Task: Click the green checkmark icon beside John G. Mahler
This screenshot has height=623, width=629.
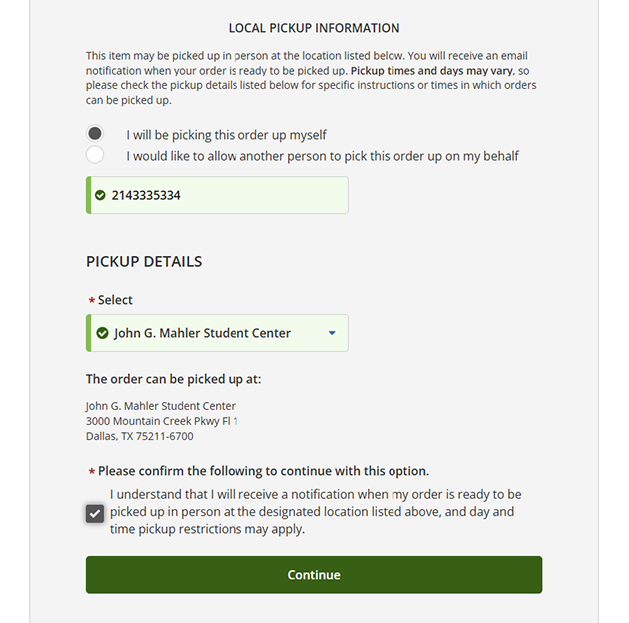Action: pos(102,333)
